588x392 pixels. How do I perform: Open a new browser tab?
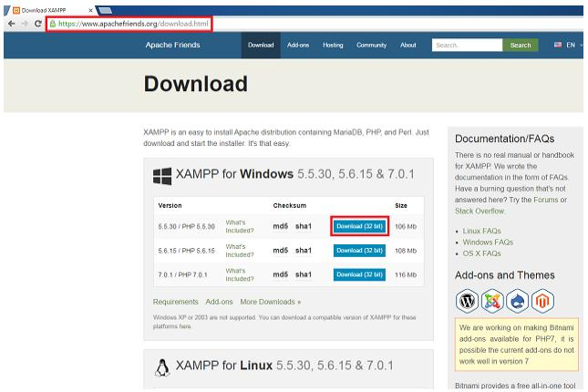click(x=105, y=11)
